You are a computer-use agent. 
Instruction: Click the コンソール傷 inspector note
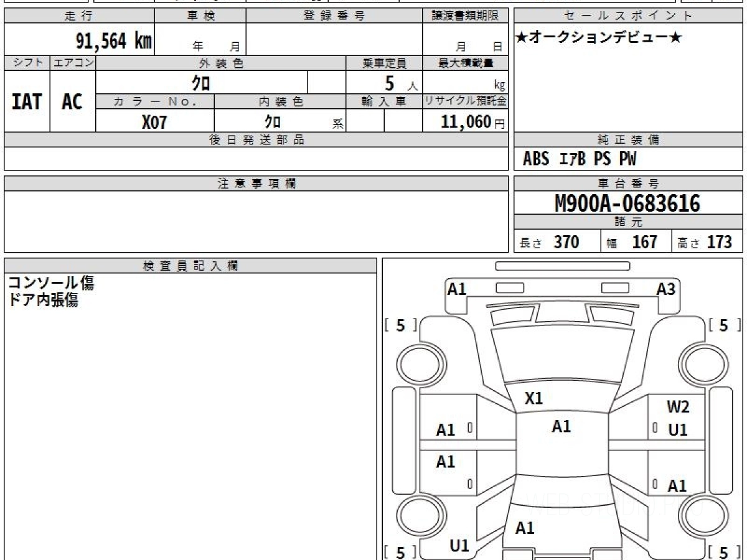pyautogui.click(x=50, y=284)
